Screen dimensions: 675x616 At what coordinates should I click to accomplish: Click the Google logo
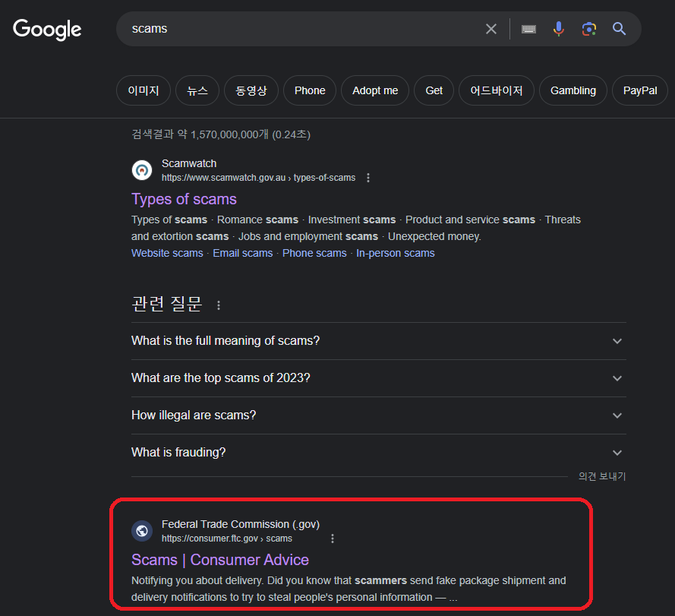coord(47,30)
